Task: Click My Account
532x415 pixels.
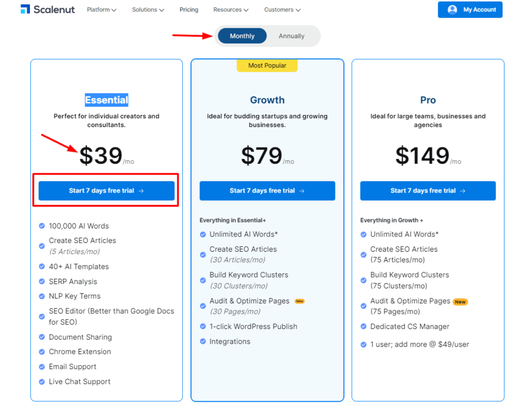Action: (x=470, y=9)
